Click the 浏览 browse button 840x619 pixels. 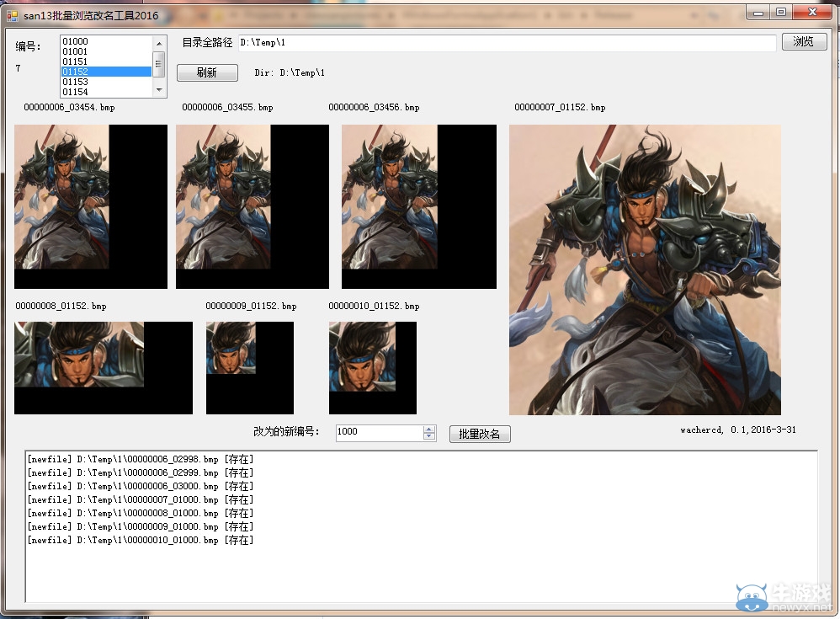(804, 41)
